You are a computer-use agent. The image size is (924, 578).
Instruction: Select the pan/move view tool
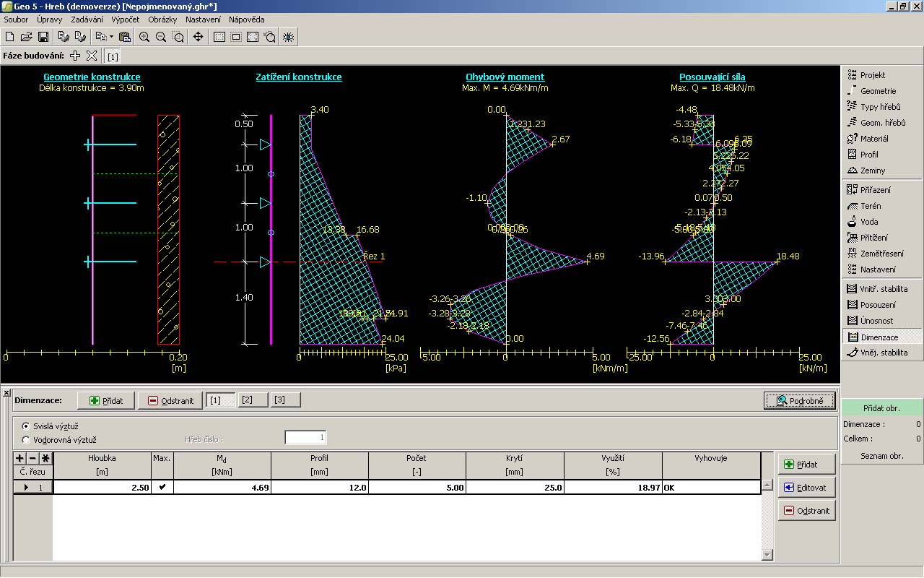pos(198,37)
